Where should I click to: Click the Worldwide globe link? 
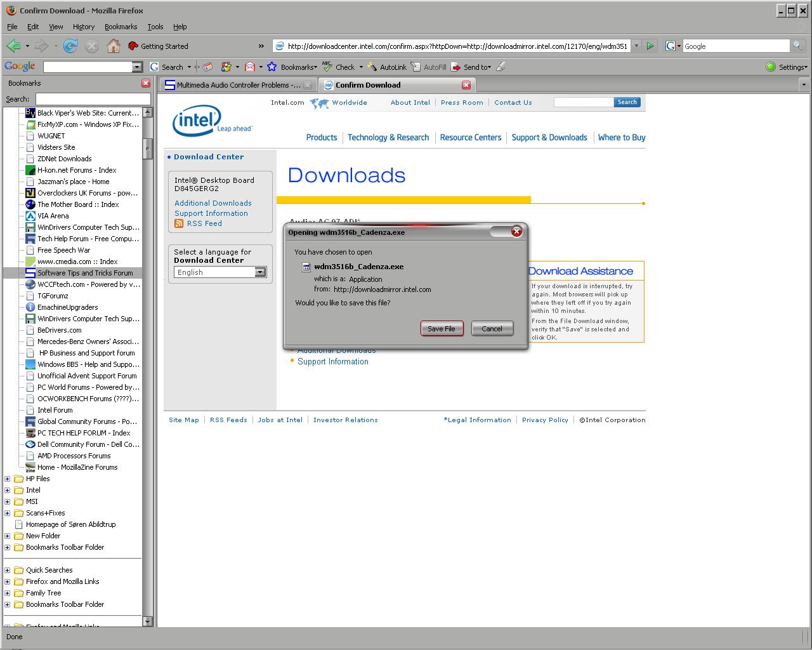(x=339, y=102)
